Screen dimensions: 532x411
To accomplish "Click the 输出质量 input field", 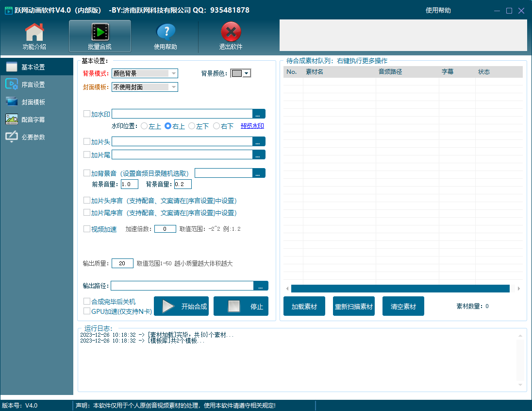I will pos(122,263).
